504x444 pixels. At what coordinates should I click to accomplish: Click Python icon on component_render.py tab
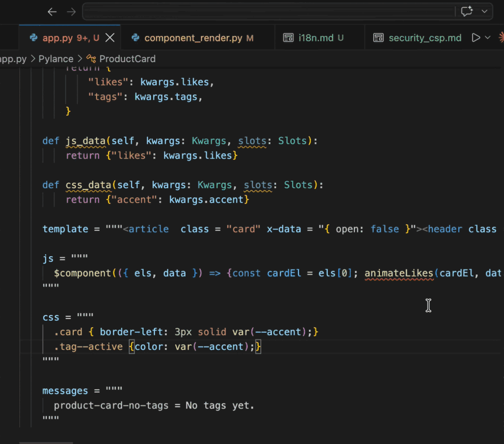pyautogui.click(x=135, y=38)
